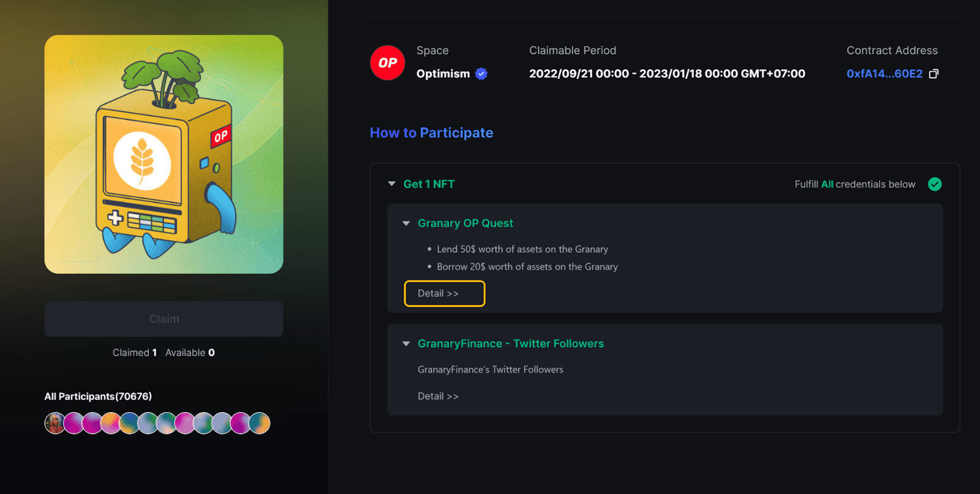Click the Get 1 NFT label
This screenshot has width=980, height=494.
(429, 184)
